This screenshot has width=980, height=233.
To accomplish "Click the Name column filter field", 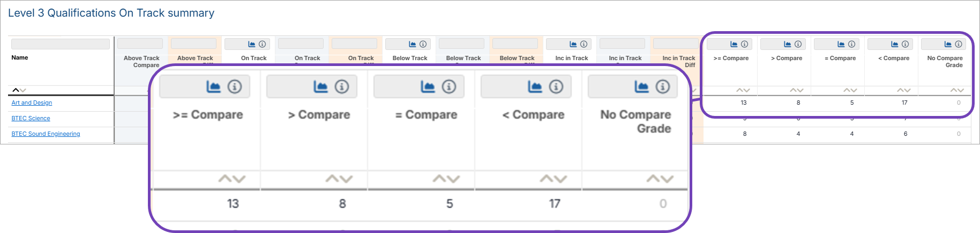I will pyautogui.click(x=60, y=44).
